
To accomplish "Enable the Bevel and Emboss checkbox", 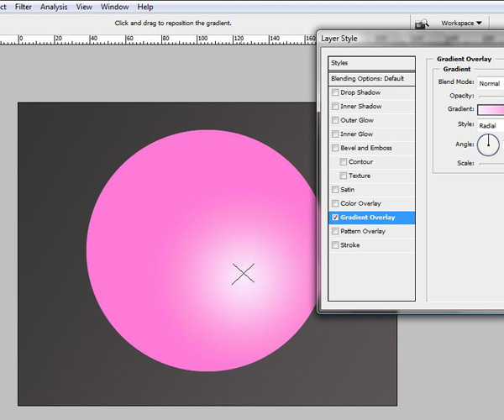I will click(335, 148).
